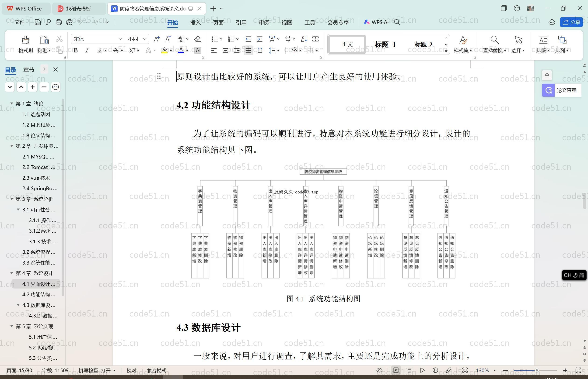This screenshot has height=379, width=588.
Task: Click the Decrease Indent icon
Action: pos(248,39)
